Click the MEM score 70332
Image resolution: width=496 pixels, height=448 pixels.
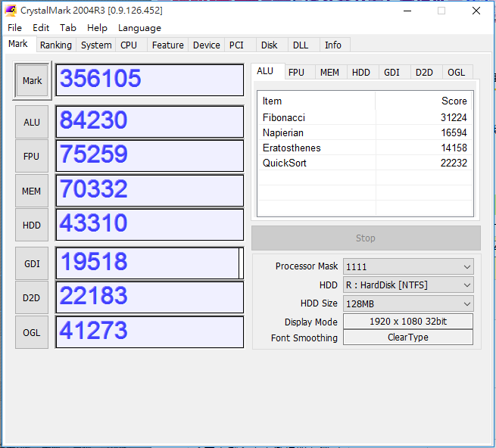pyautogui.click(x=150, y=191)
